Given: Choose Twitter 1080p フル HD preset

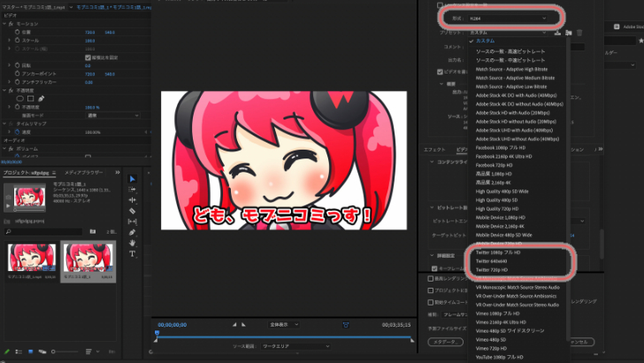Looking at the screenshot, I should click(498, 252).
